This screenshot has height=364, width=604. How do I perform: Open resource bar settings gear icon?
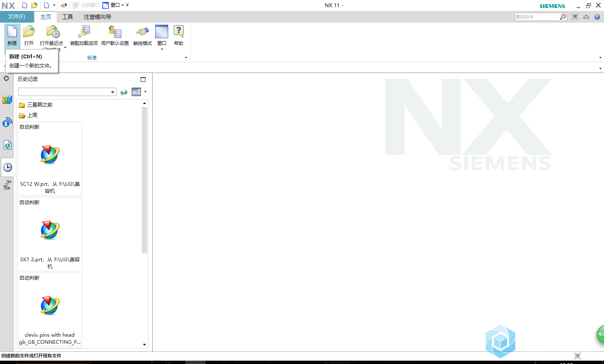click(6, 78)
